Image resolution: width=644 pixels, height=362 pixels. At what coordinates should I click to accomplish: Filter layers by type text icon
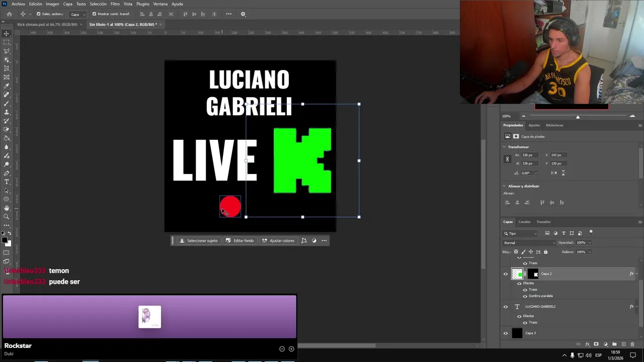pos(563,233)
